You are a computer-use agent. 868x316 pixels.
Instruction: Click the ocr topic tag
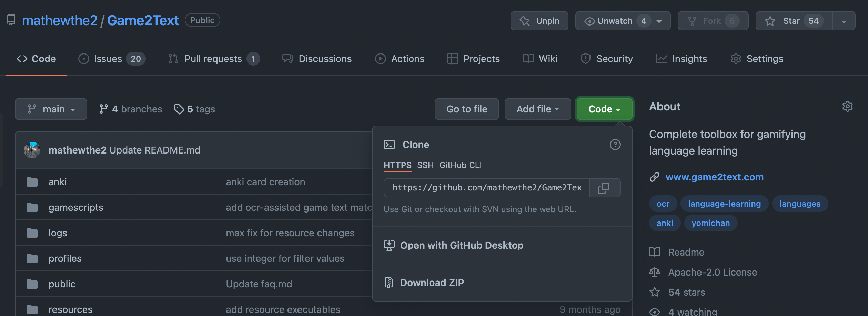coord(663,204)
